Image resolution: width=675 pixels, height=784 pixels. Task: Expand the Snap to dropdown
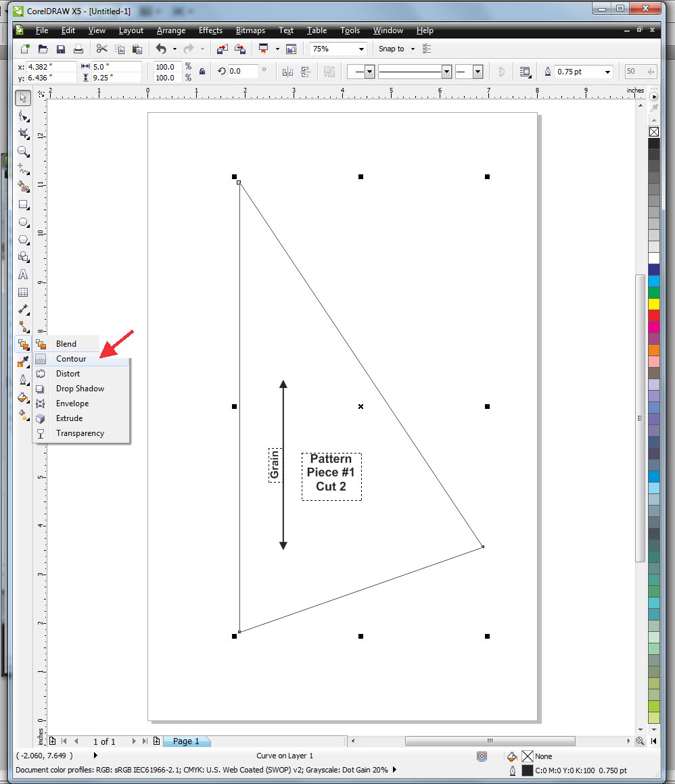413,49
